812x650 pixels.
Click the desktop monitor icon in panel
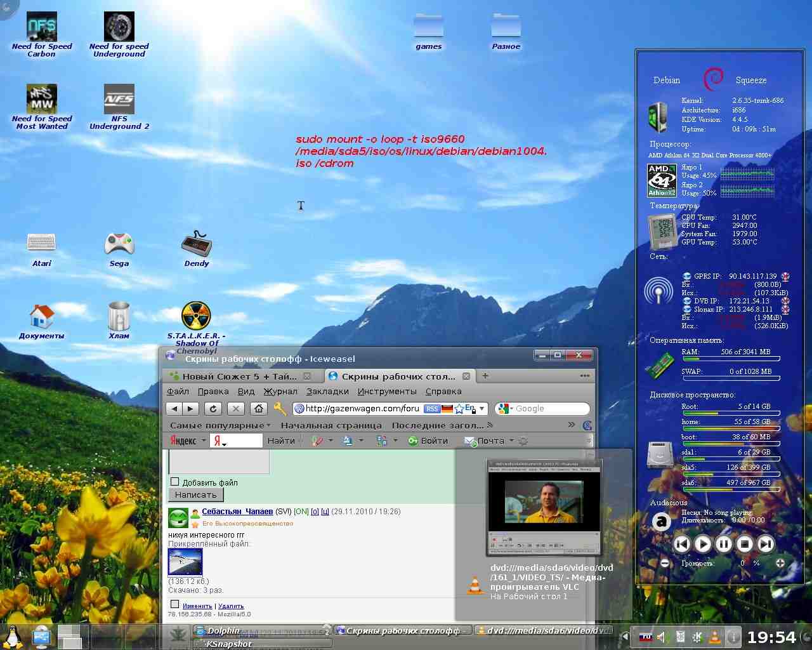(43, 637)
